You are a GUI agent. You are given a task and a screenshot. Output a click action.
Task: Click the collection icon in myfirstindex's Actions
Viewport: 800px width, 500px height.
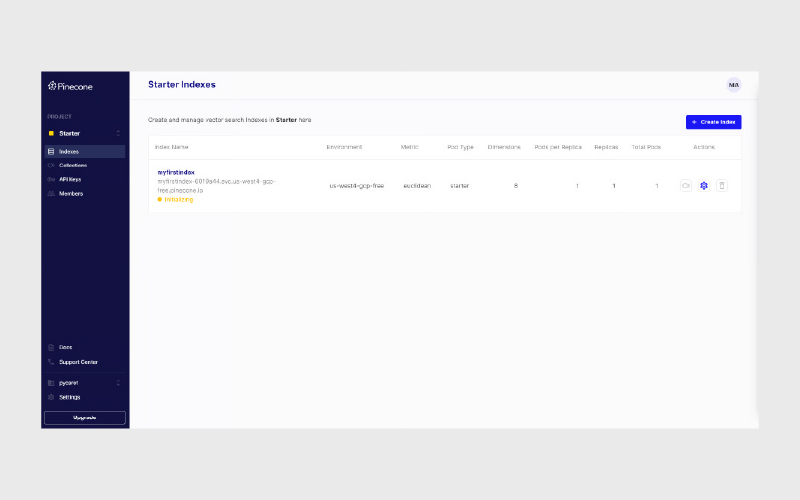(686, 186)
